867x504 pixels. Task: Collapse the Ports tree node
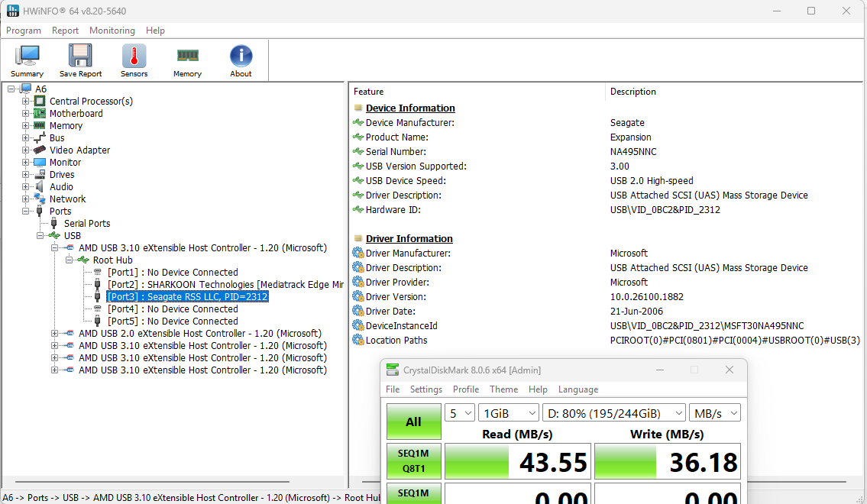coord(25,211)
